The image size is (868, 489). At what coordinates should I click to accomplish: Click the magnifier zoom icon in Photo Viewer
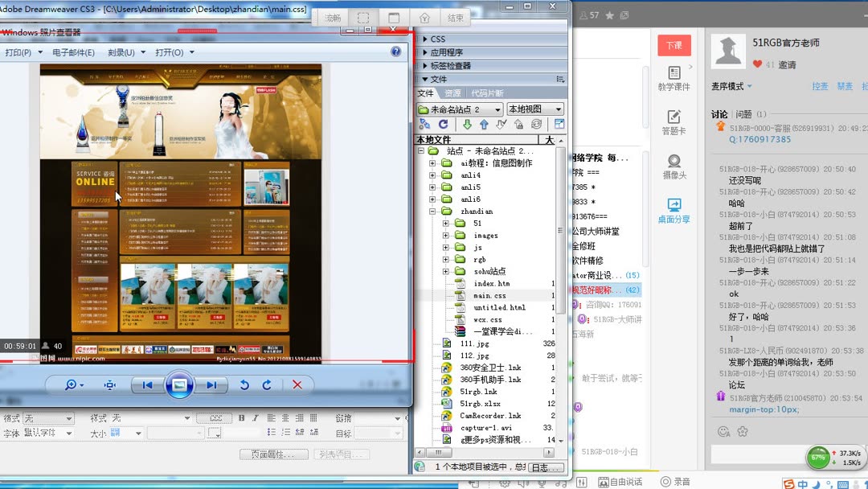click(71, 385)
